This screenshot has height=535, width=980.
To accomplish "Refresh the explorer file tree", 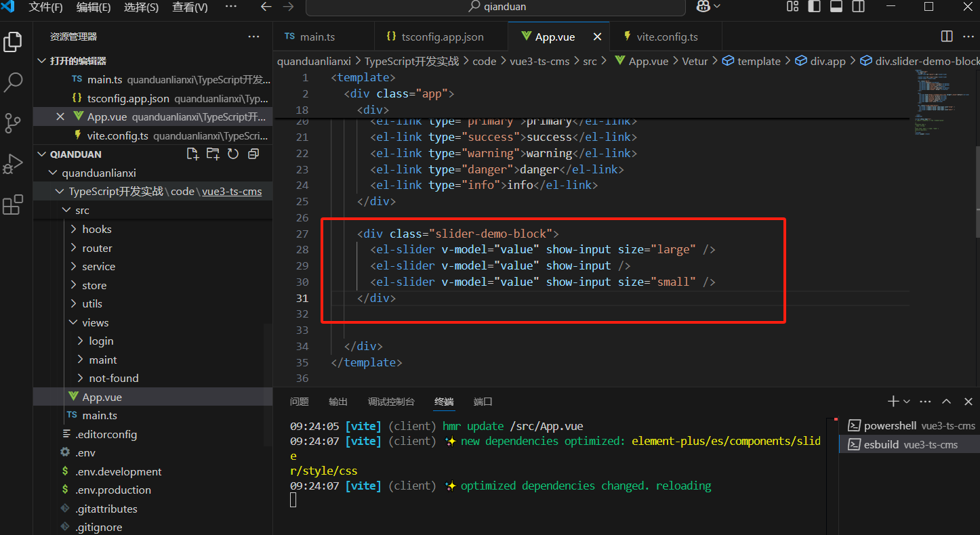I will [233, 154].
